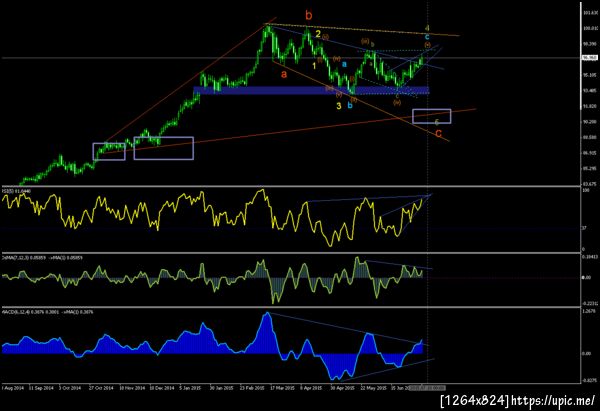Click the '27 Oct 2014' date label
Screen dimensions: 600x411
point(101,388)
